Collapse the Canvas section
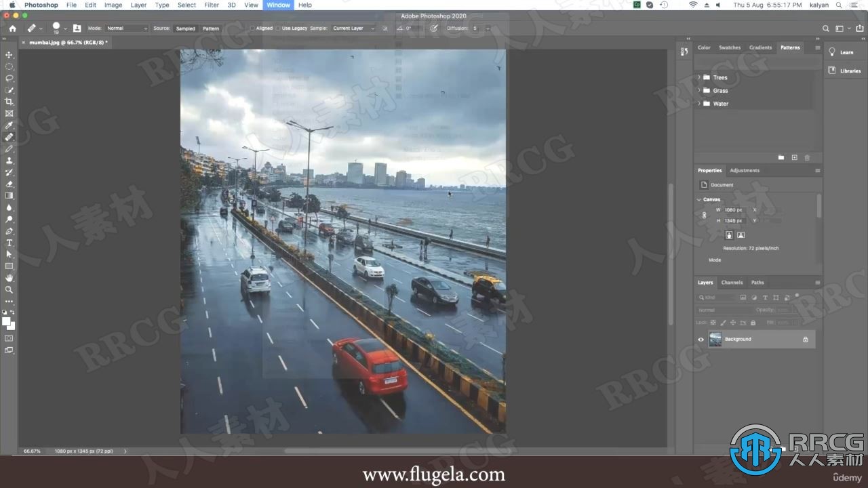Viewport: 868px width, 488px height. click(x=699, y=199)
